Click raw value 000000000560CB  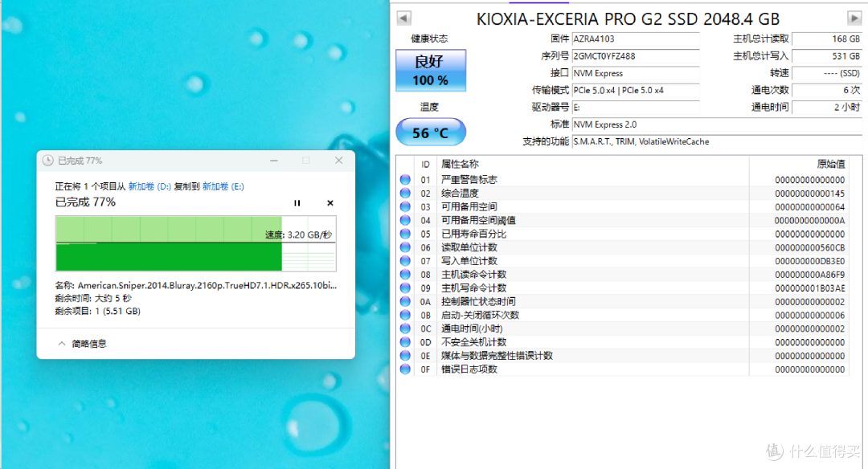coord(810,248)
